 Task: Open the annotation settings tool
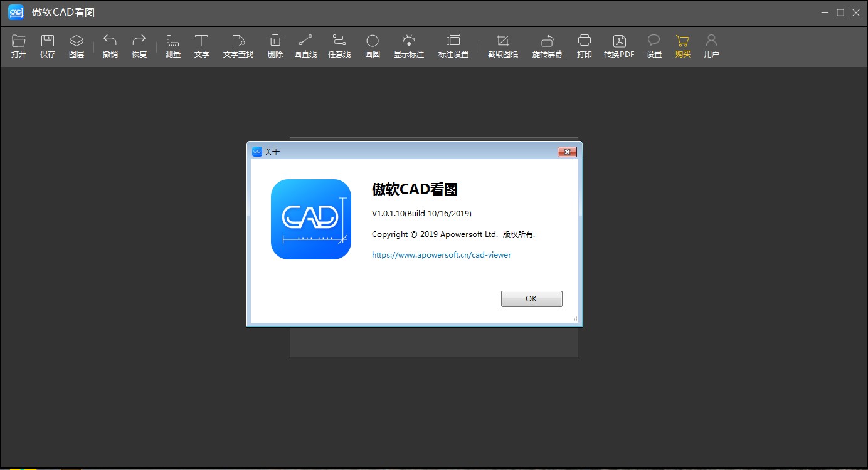[x=453, y=46]
